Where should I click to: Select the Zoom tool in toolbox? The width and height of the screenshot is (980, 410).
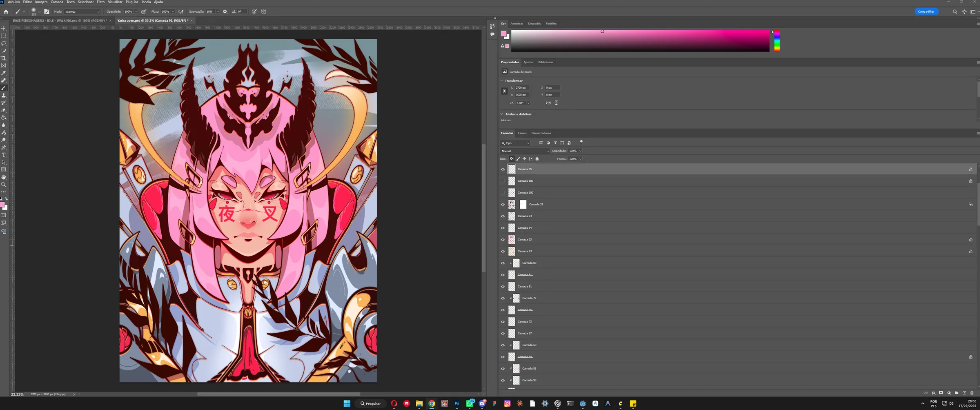tap(4, 185)
